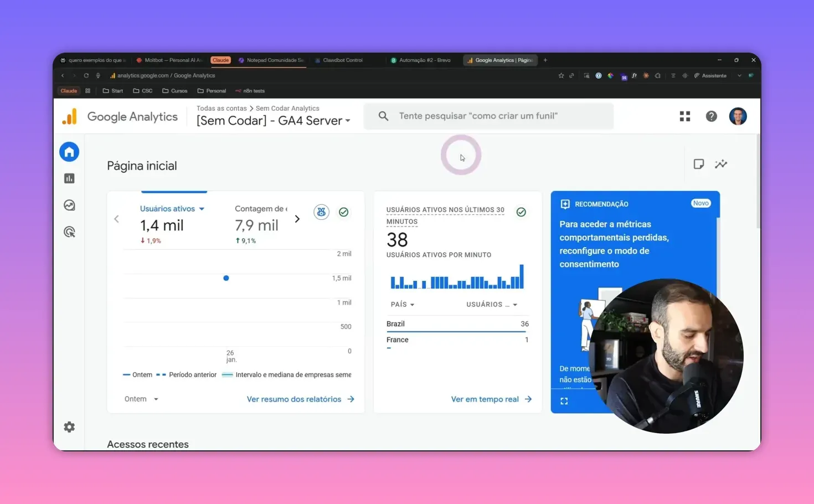Click the search field in Analytics header
Screen dimensions: 814x504
point(488,116)
